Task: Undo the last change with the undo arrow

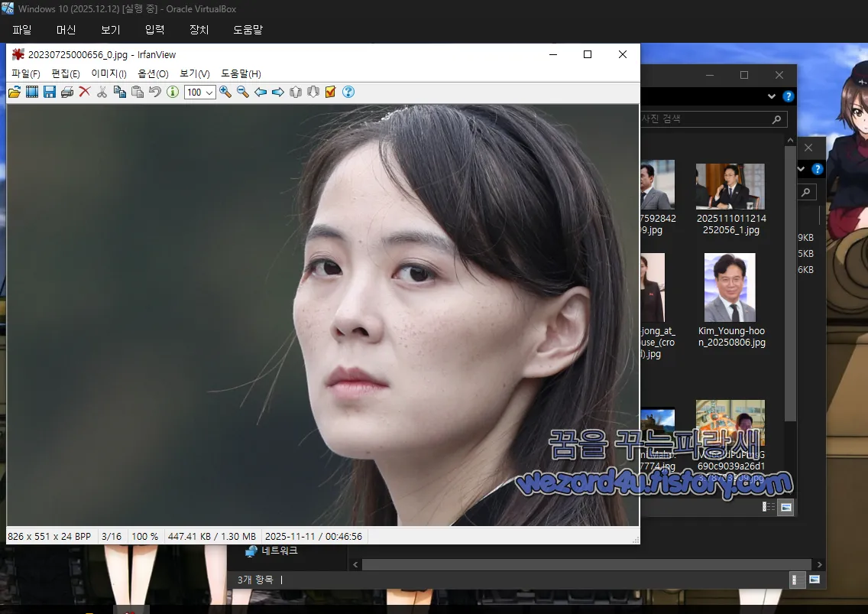Action: click(x=155, y=92)
